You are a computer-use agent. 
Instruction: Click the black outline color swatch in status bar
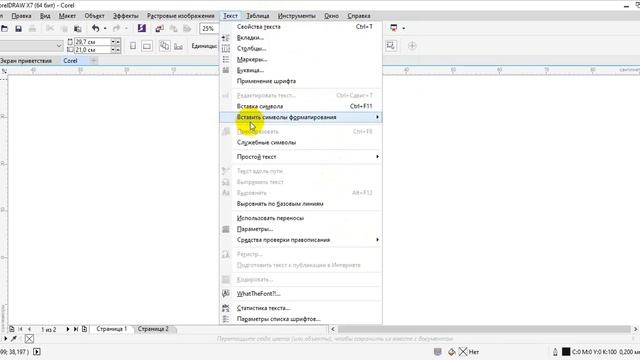click(x=566, y=351)
